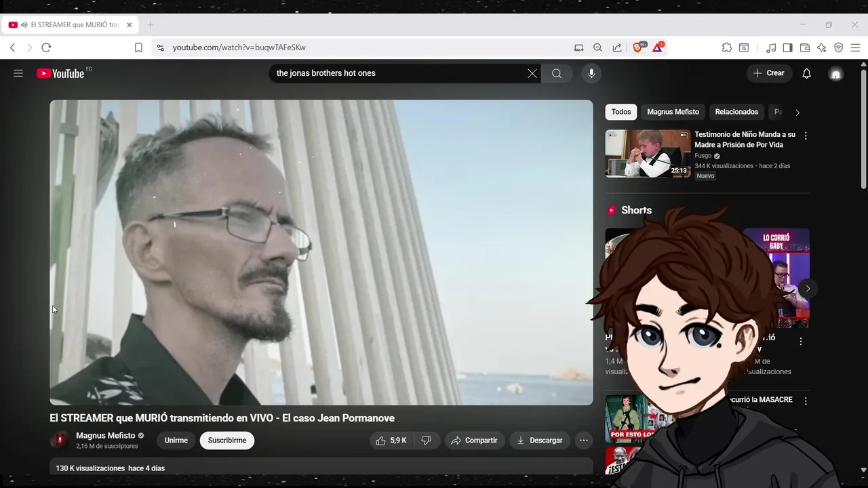
Task: Open the Fusgo channel link
Action: click(x=703, y=156)
